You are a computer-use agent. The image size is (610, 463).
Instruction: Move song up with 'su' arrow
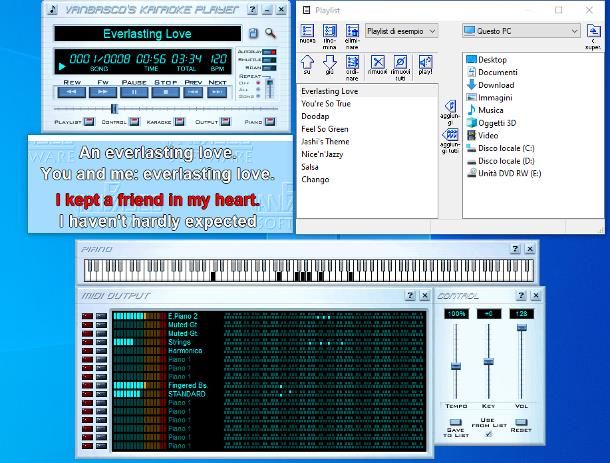point(307,65)
